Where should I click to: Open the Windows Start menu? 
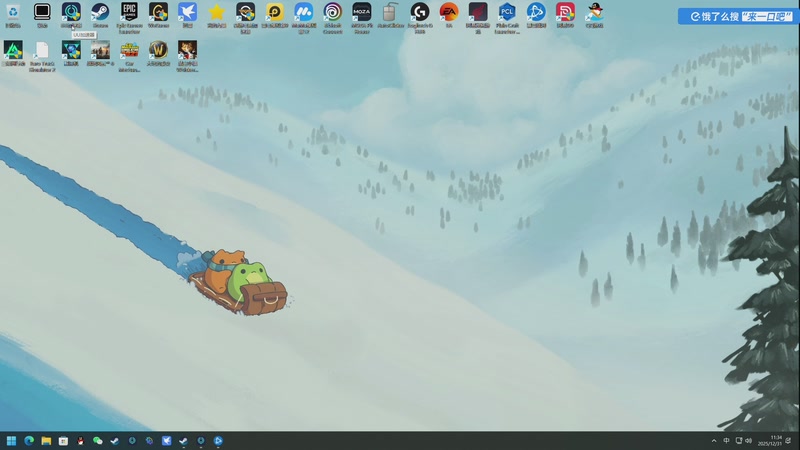tap(11, 441)
